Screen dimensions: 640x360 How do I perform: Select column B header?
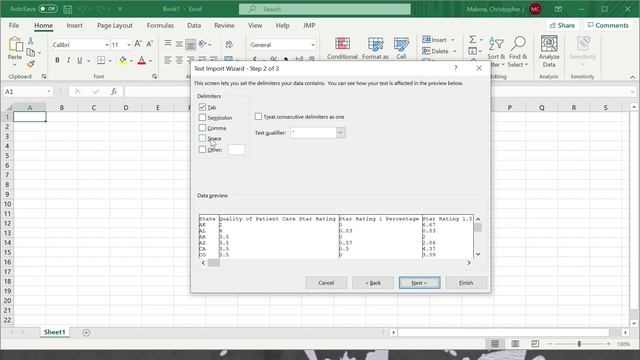click(x=62, y=108)
